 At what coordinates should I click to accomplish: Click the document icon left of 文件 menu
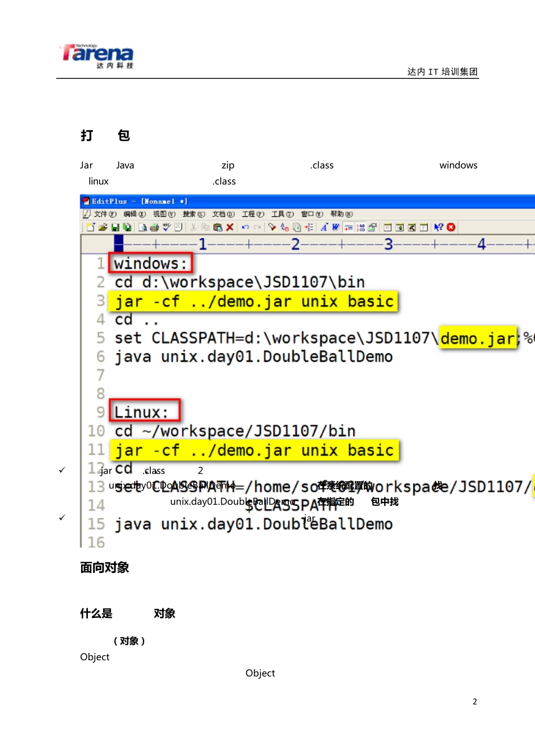coord(86,214)
